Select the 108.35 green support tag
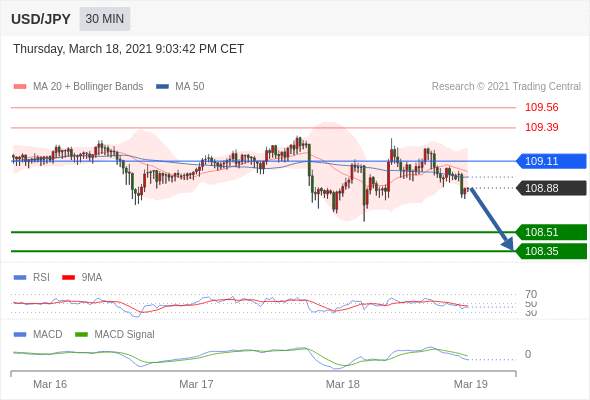 551,251
